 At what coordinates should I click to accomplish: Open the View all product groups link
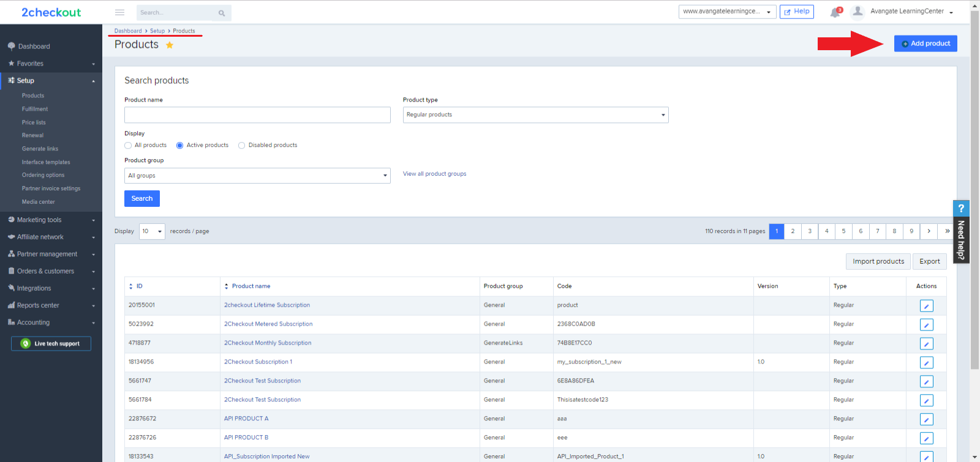434,174
